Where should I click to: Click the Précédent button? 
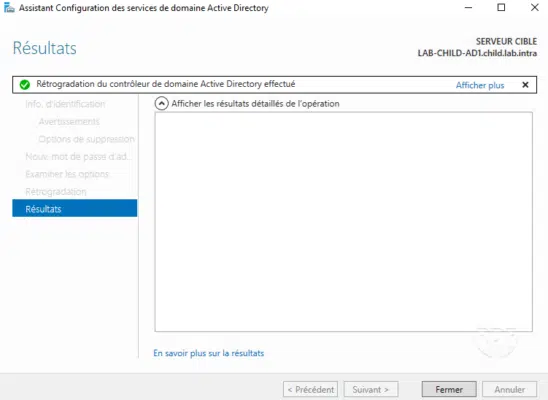click(310, 389)
